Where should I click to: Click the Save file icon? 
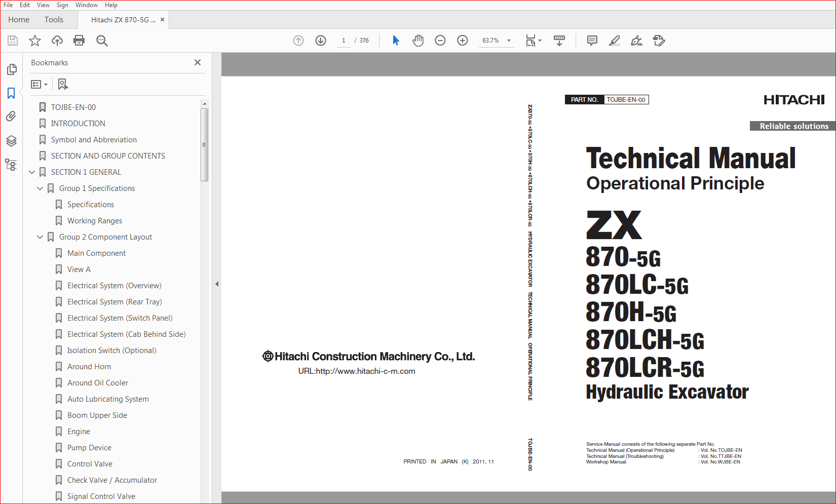pyautogui.click(x=13, y=41)
